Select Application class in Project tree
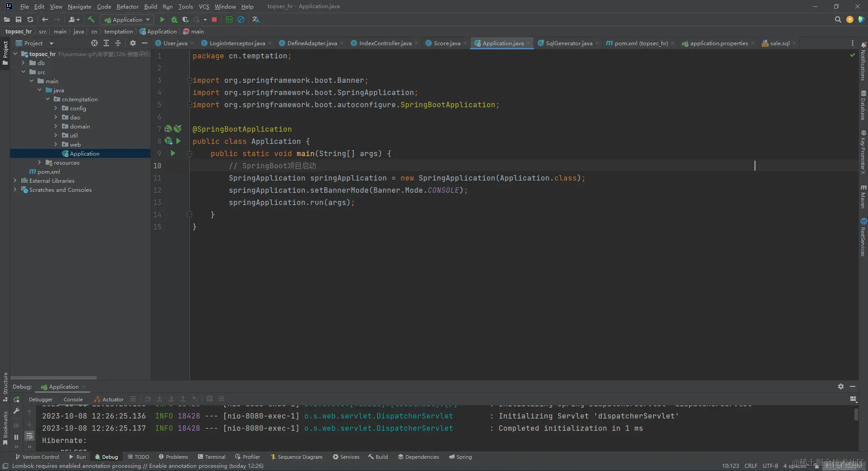 80,153
